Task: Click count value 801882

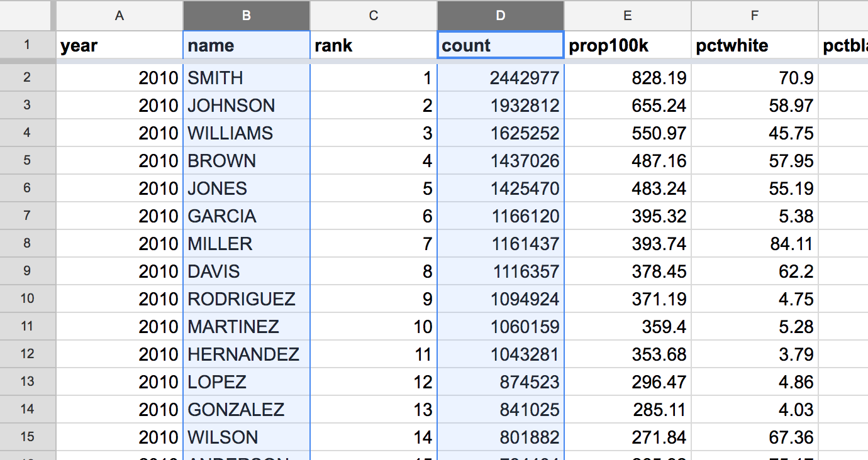Action: pyautogui.click(x=501, y=437)
